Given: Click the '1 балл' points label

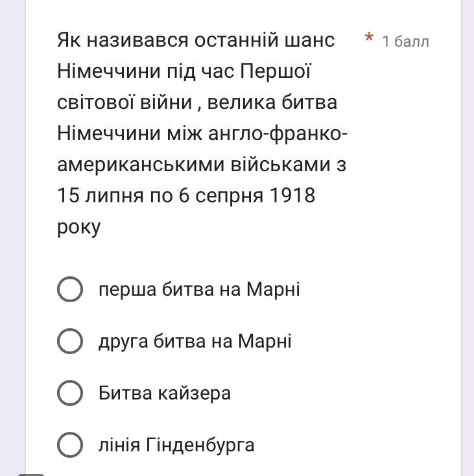Looking at the screenshot, I should [x=405, y=42].
